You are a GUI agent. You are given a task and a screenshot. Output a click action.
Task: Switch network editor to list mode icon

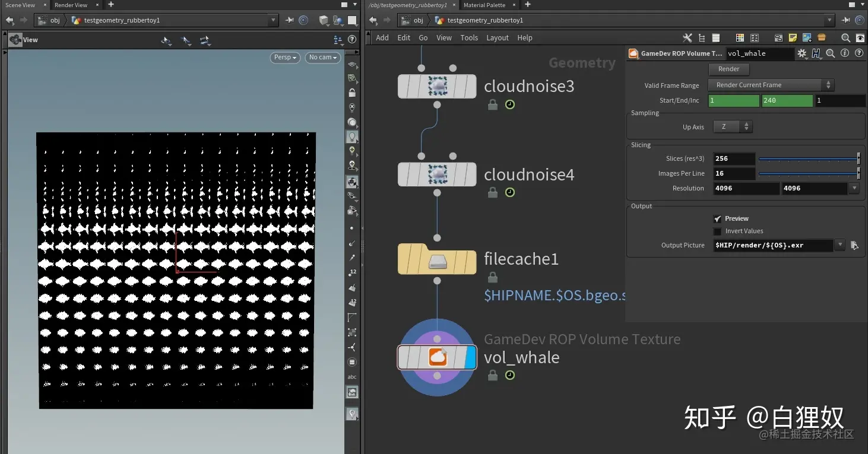pos(716,38)
